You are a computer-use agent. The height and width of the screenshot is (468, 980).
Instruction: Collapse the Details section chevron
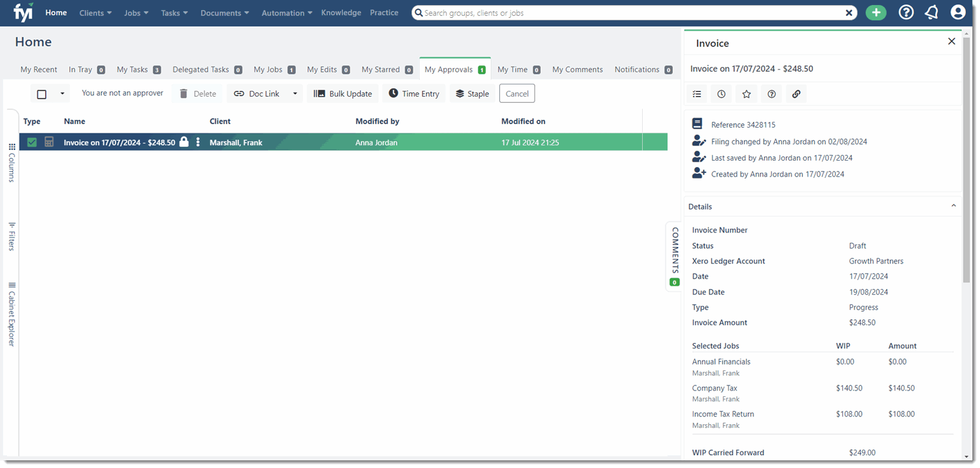point(953,206)
